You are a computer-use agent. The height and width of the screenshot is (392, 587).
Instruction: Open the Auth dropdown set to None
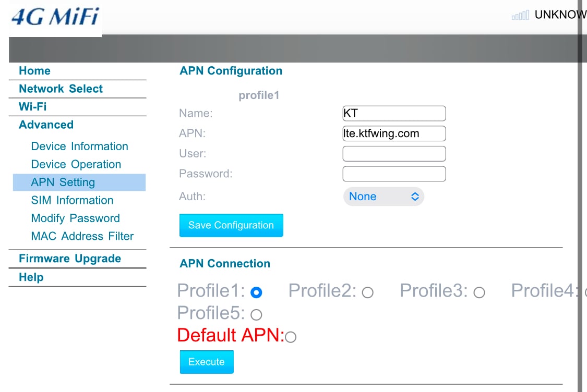point(384,197)
